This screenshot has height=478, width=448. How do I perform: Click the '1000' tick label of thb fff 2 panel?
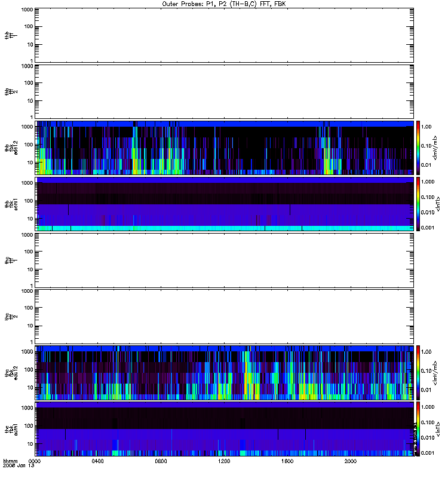(x=27, y=66)
